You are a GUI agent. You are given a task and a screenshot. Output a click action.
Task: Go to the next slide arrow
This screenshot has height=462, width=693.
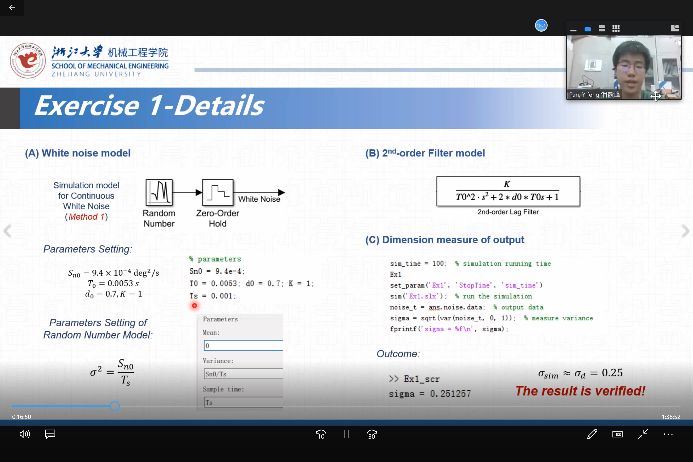click(685, 231)
